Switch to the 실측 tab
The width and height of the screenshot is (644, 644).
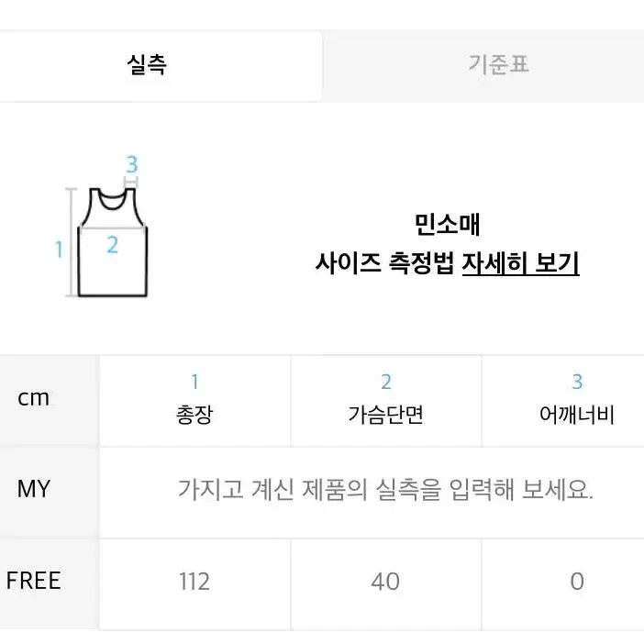[161, 66]
